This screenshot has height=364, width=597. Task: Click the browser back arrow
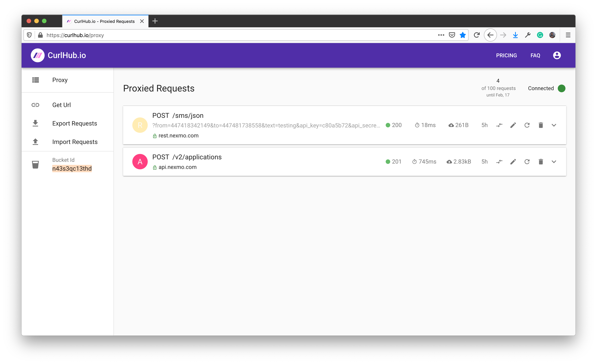click(x=490, y=35)
